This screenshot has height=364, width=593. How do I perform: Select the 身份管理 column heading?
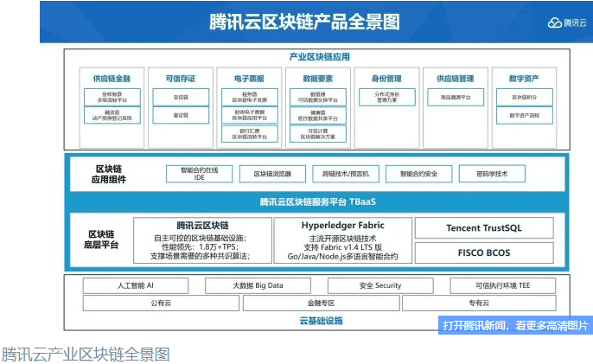click(x=386, y=79)
